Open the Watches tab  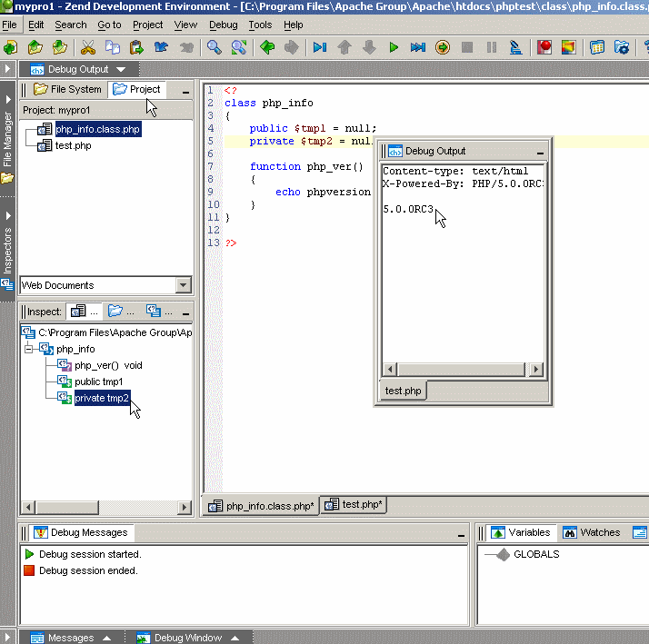coord(592,532)
